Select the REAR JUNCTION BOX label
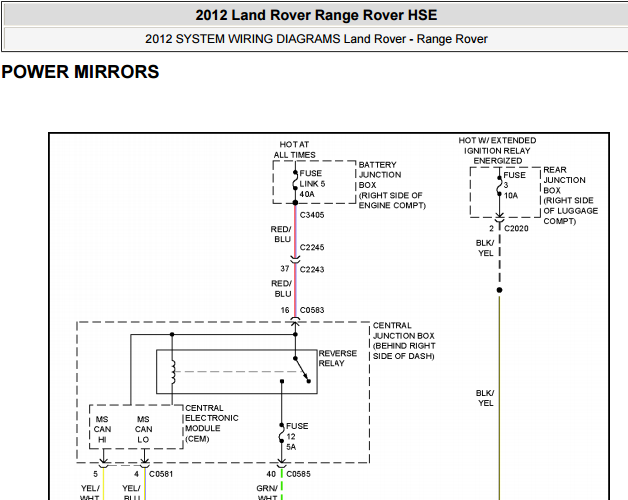628x500 pixels. (571, 196)
